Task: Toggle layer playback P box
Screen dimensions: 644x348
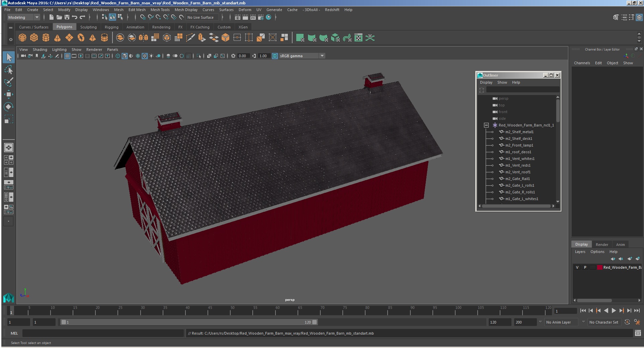Action: click(x=585, y=267)
